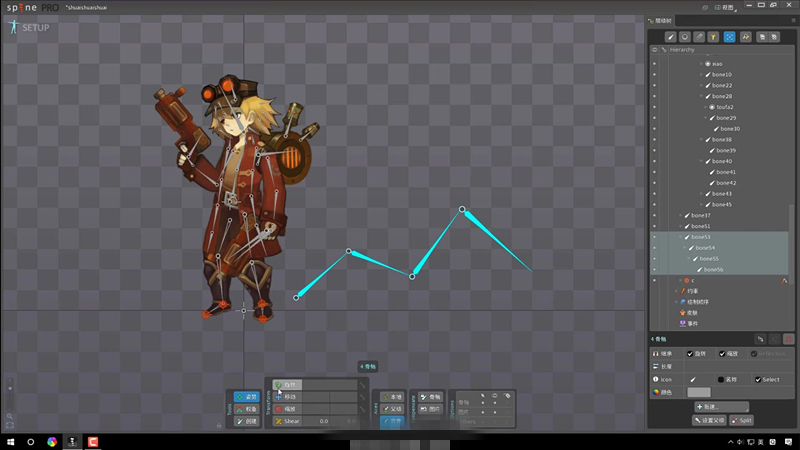Screen dimensions: 800x450
Task: Click the New... button (新建)
Action: (721, 407)
